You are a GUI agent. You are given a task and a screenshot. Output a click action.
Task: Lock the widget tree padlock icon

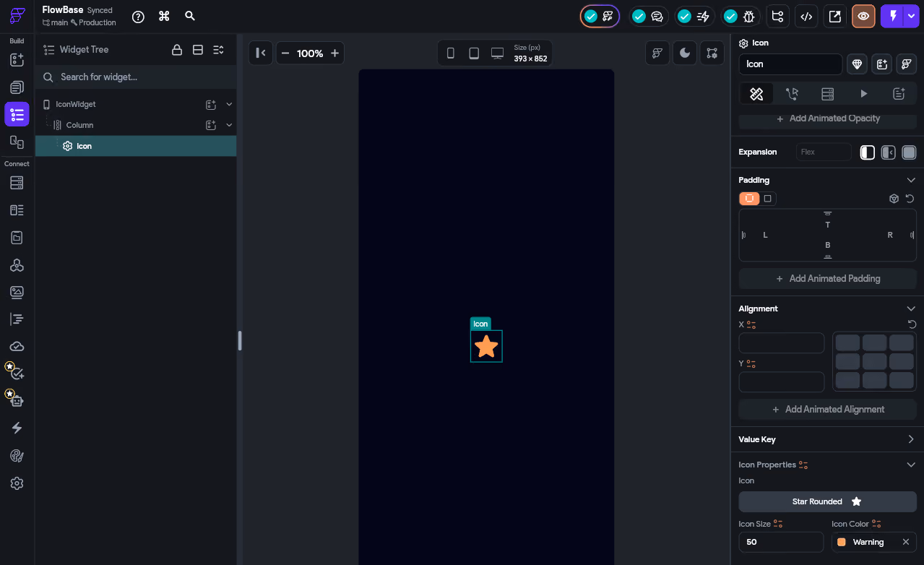click(x=176, y=50)
